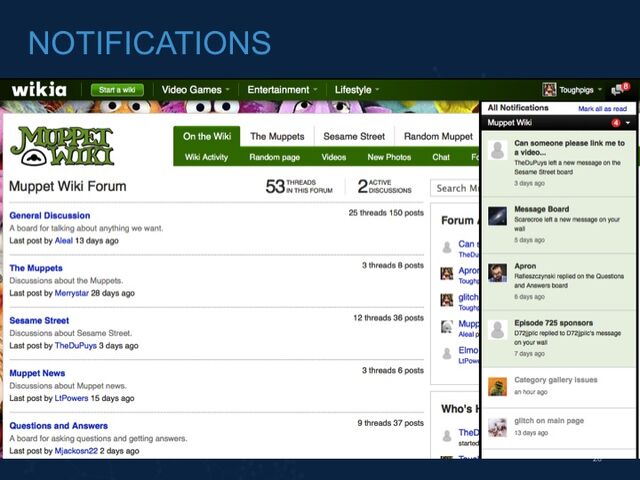The height and width of the screenshot is (480, 640).
Task: Click the Search Muppet Wiki field
Action: coord(455,188)
